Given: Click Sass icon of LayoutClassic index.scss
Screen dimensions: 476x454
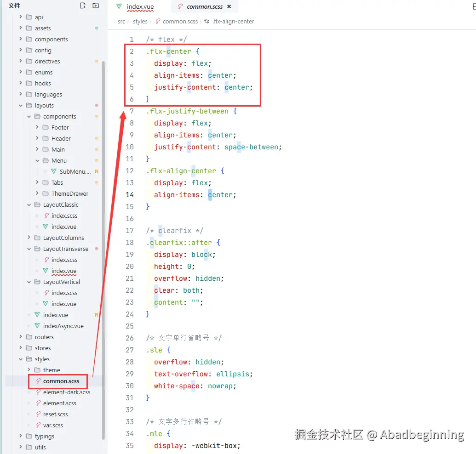Looking at the screenshot, I should click(x=46, y=216).
